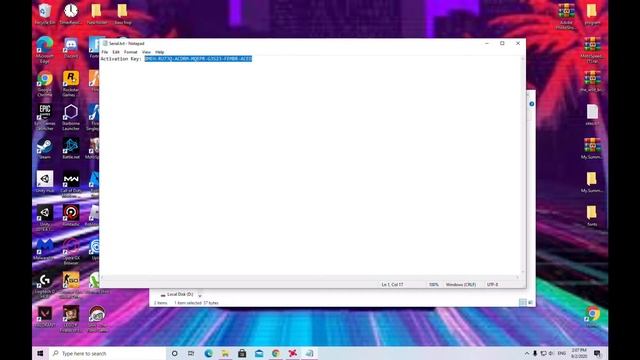Open Cortana from the taskbar
Screen dimensions: 640x360
click(174, 353)
